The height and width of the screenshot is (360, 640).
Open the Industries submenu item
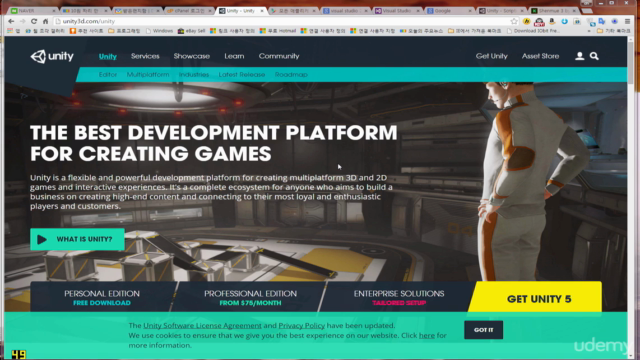point(194,75)
